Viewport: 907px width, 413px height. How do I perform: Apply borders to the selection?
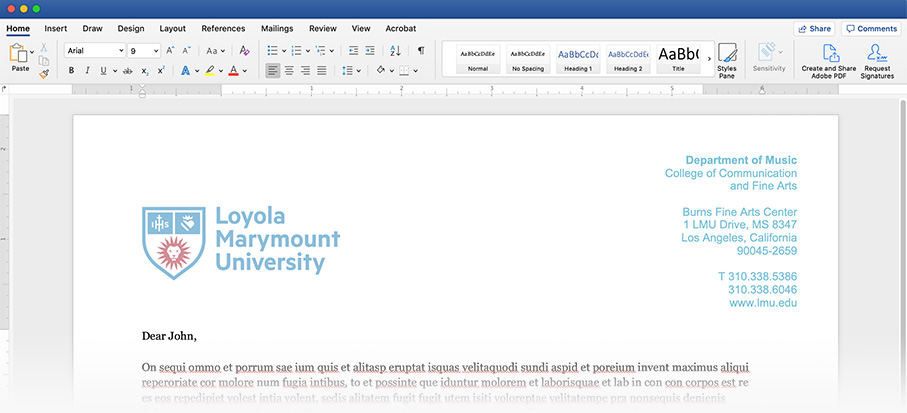click(404, 71)
